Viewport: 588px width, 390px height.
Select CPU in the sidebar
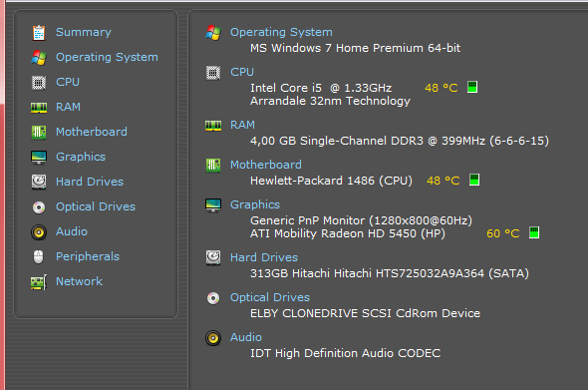coord(68,82)
